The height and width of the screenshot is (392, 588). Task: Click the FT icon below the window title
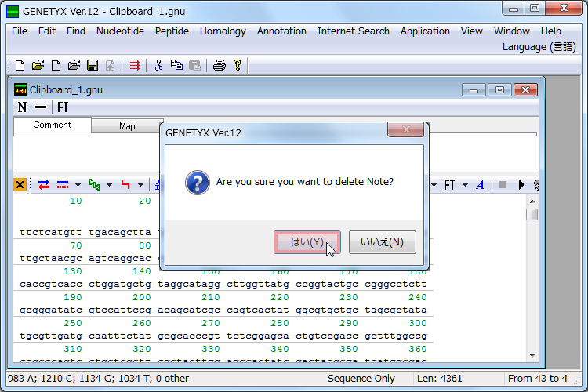pos(63,107)
